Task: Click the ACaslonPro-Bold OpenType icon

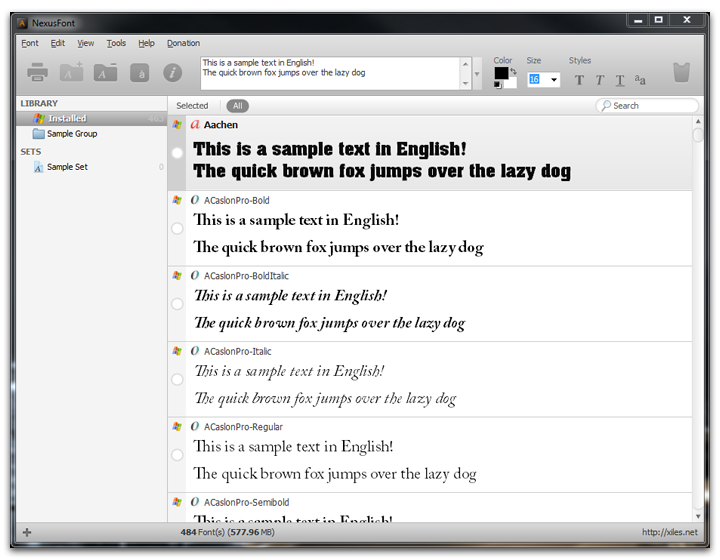Action: tap(195, 200)
